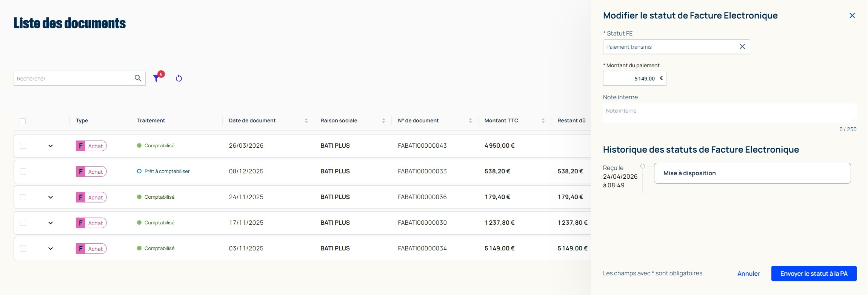The width and height of the screenshot is (868, 295).
Task: Check the row for FABATI00000030
Action: 23,223
